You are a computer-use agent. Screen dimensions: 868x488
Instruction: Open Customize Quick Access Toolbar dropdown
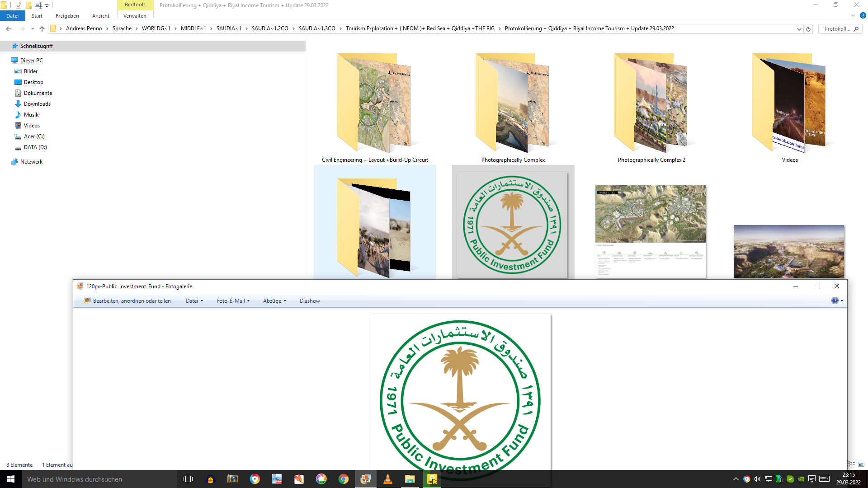click(x=47, y=6)
